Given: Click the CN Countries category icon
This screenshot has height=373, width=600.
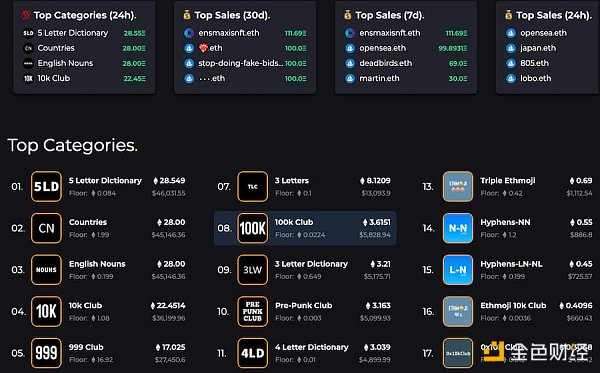Looking at the screenshot, I should (x=46, y=228).
